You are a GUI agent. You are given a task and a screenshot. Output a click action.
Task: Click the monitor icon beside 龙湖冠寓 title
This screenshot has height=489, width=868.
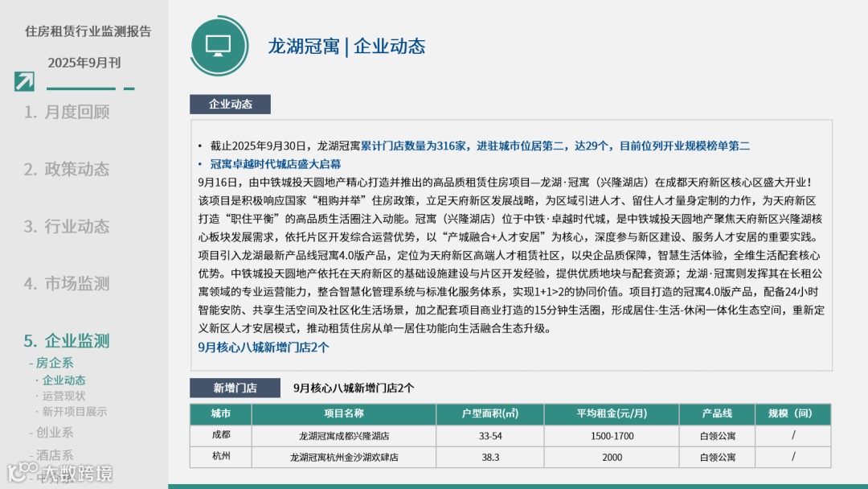pyautogui.click(x=218, y=45)
